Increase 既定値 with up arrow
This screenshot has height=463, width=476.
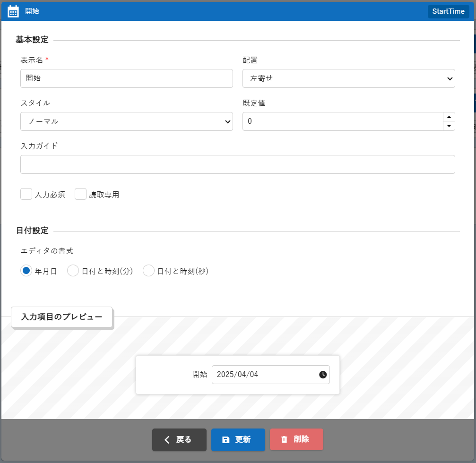(449, 117)
